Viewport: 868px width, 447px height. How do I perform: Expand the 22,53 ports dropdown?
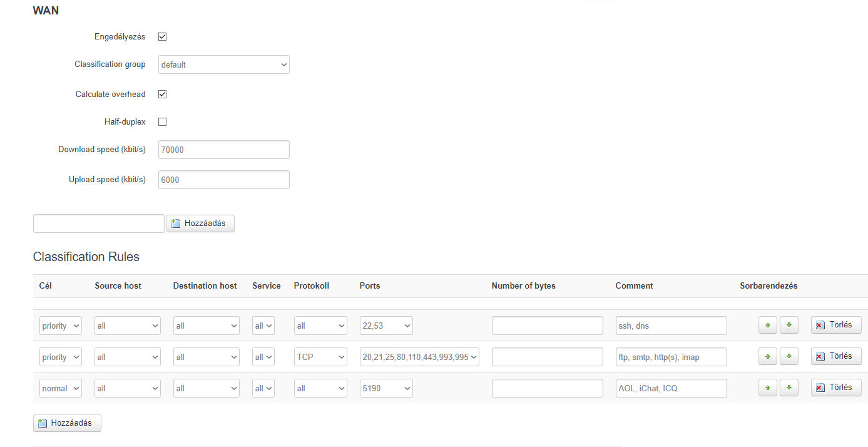click(386, 326)
